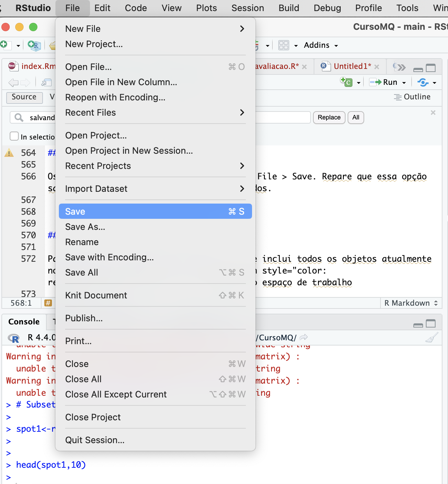
Task: Click the create new project icon
Action: click(x=34, y=45)
